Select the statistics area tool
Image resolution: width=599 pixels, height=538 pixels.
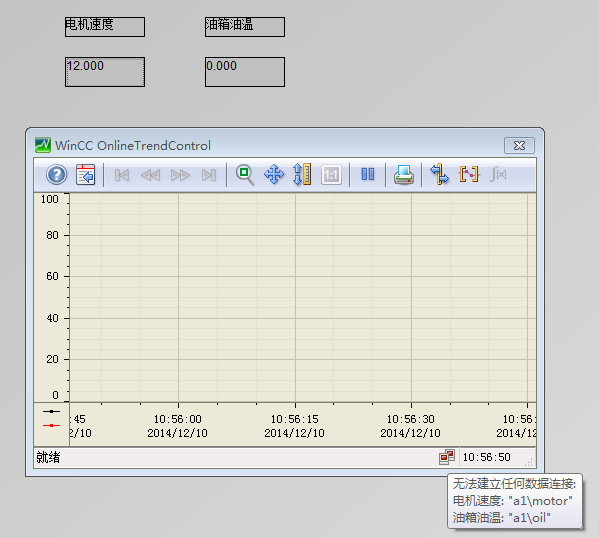click(x=469, y=175)
